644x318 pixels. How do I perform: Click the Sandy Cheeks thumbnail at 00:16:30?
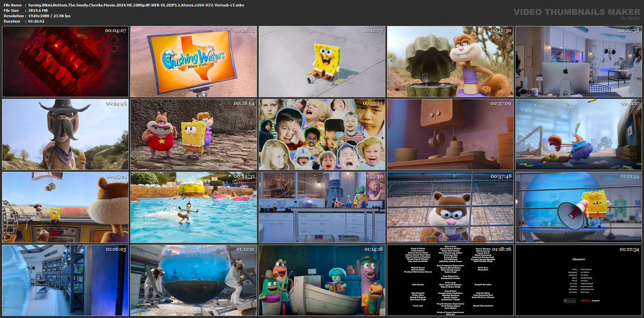[x=450, y=61]
